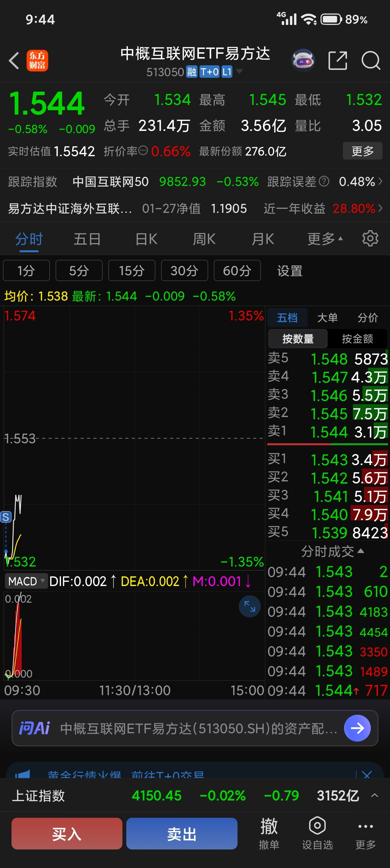The image size is (390, 868).
Task: Select the 30分 interval
Action: tap(184, 270)
